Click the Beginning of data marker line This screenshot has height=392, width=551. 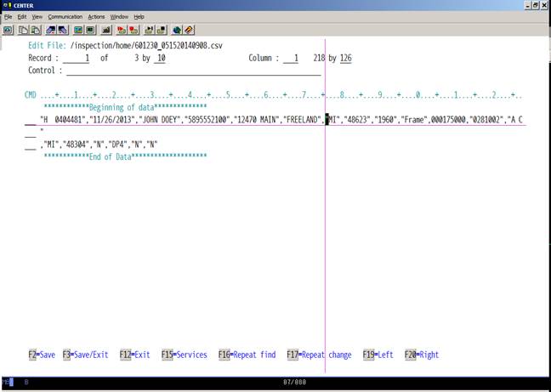click(x=126, y=107)
